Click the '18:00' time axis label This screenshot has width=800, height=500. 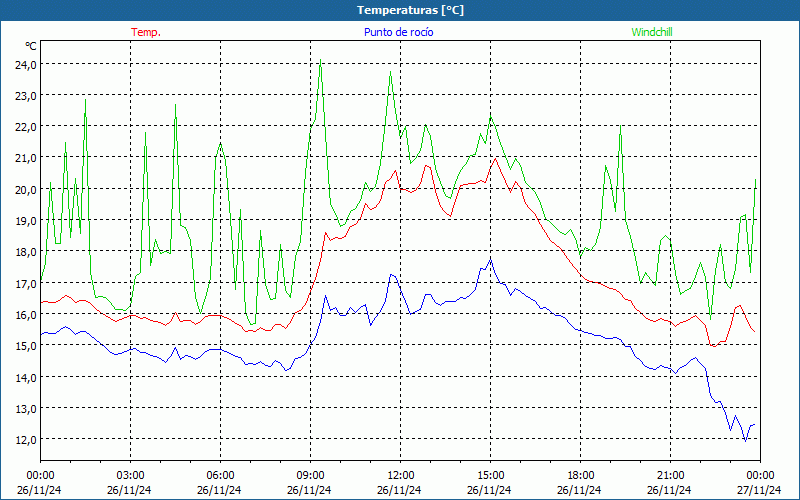[581, 475]
